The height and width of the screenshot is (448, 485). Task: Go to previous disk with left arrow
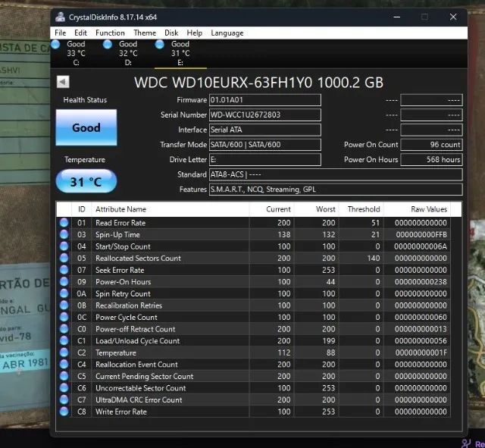pos(63,82)
